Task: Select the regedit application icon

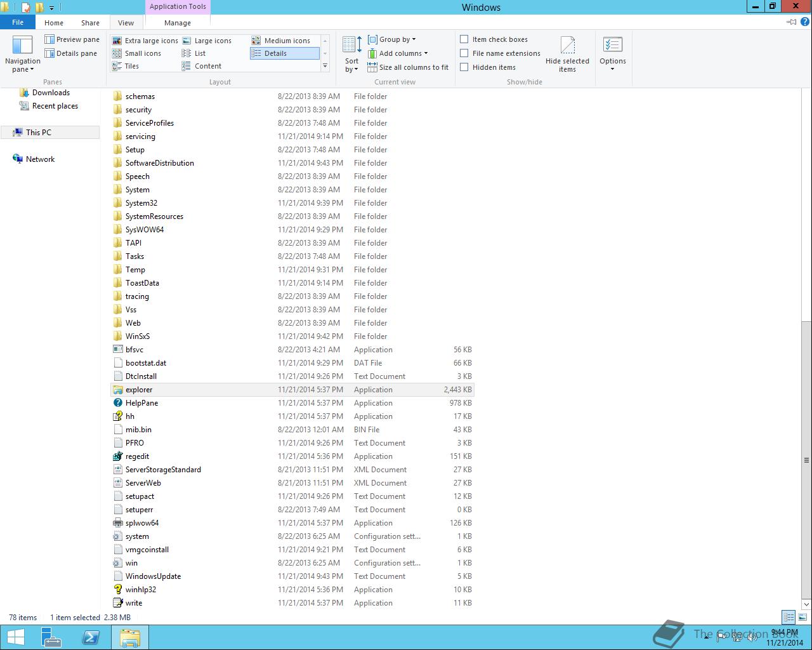Action: pyautogui.click(x=117, y=456)
